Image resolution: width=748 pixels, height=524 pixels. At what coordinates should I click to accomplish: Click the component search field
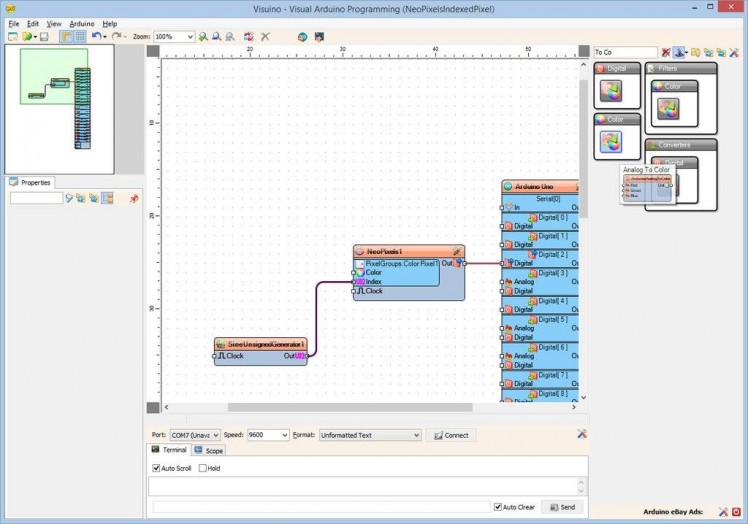(625, 52)
